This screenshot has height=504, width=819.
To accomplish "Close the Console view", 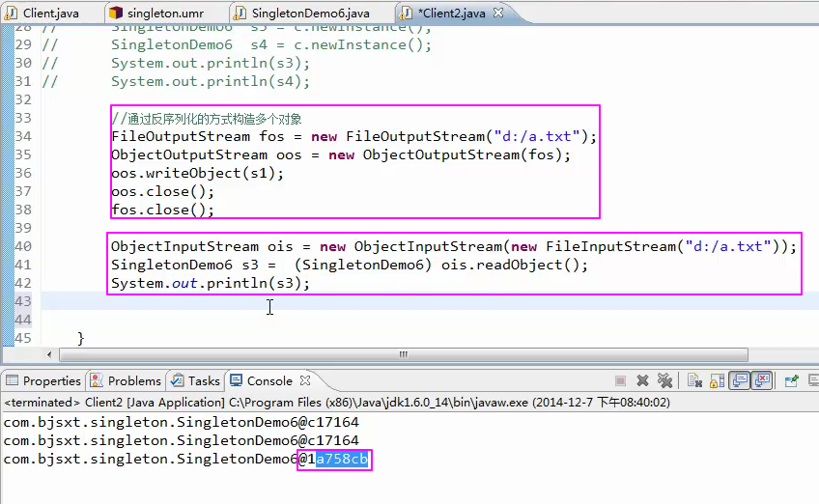I will pos(305,380).
